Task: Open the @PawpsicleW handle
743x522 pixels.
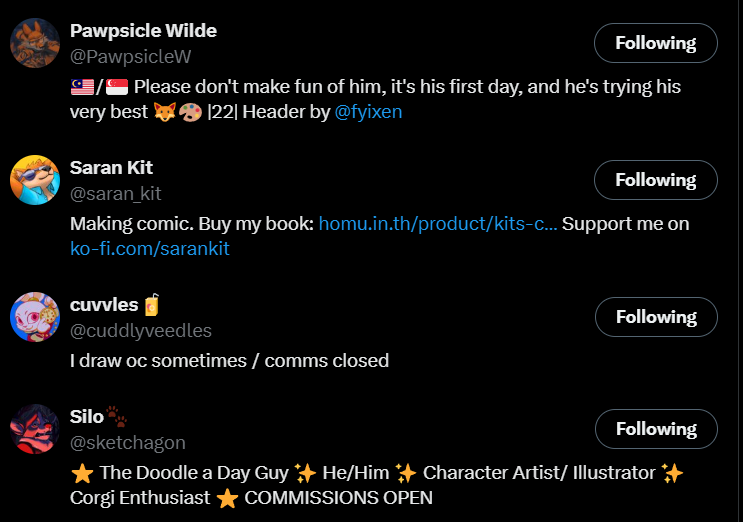Action: [x=130, y=57]
